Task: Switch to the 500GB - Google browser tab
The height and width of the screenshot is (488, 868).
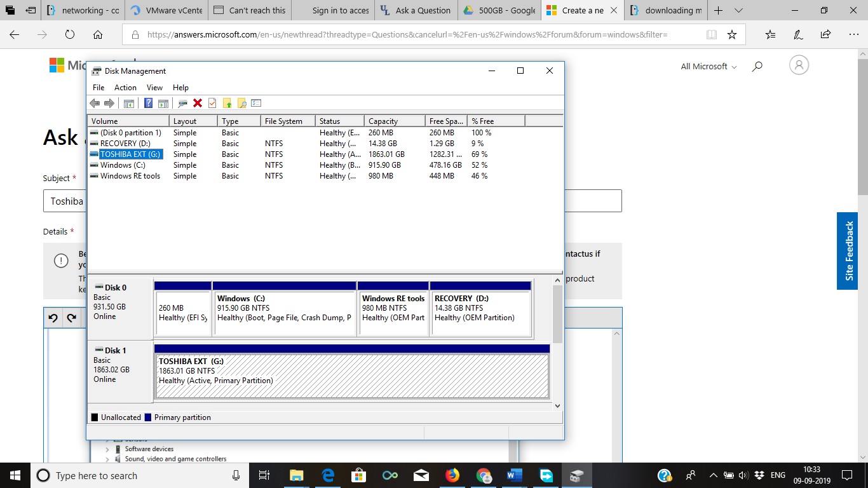Action: [498, 10]
